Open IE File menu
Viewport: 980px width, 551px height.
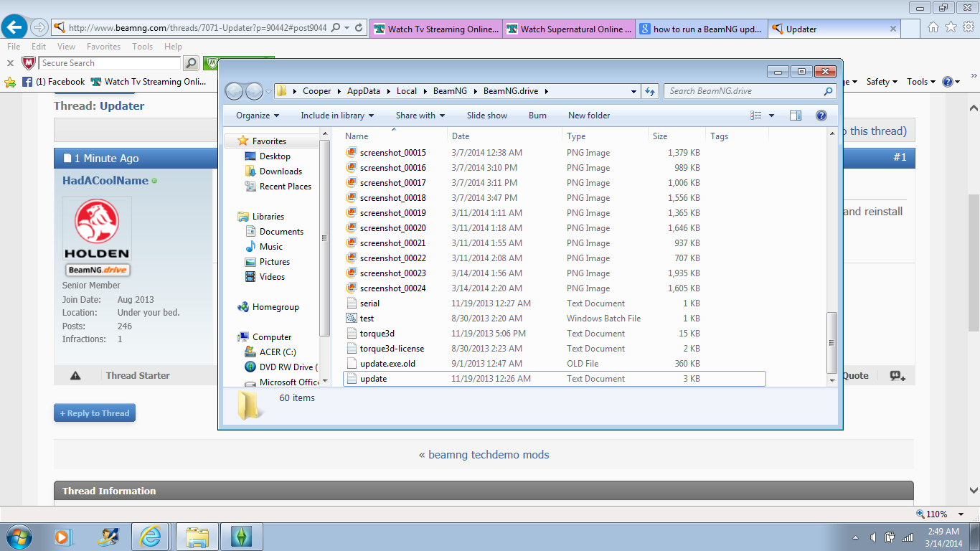(14, 47)
